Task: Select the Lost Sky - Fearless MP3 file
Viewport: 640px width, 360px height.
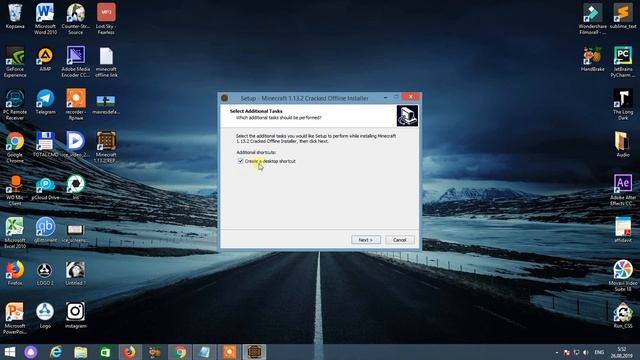Action: click(106, 19)
